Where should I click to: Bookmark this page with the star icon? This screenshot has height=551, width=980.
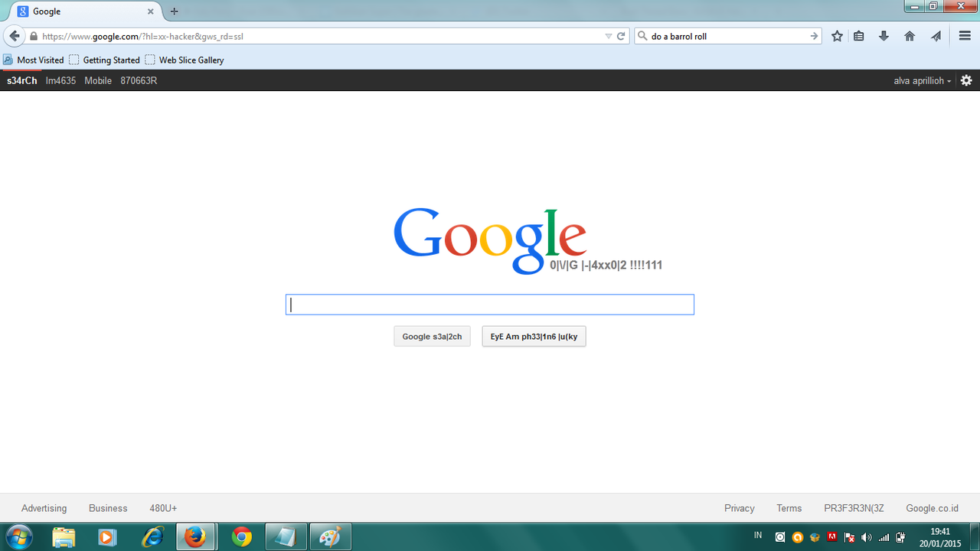pyautogui.click(x=837, y=36)
